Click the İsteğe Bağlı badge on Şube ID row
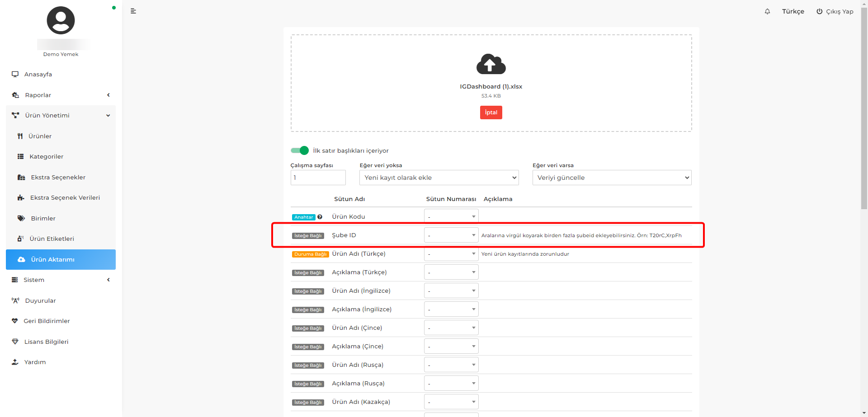 (308, 235)
